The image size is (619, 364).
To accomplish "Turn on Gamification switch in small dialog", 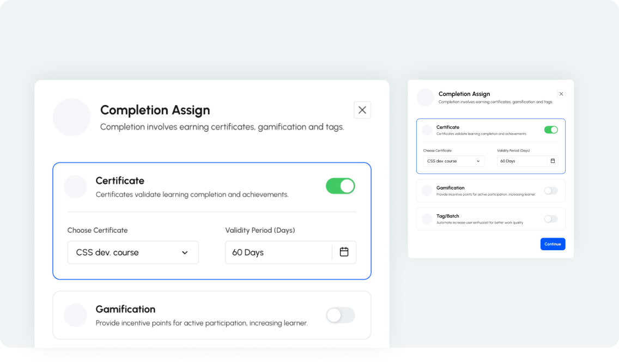I will (x=551, y=191).
